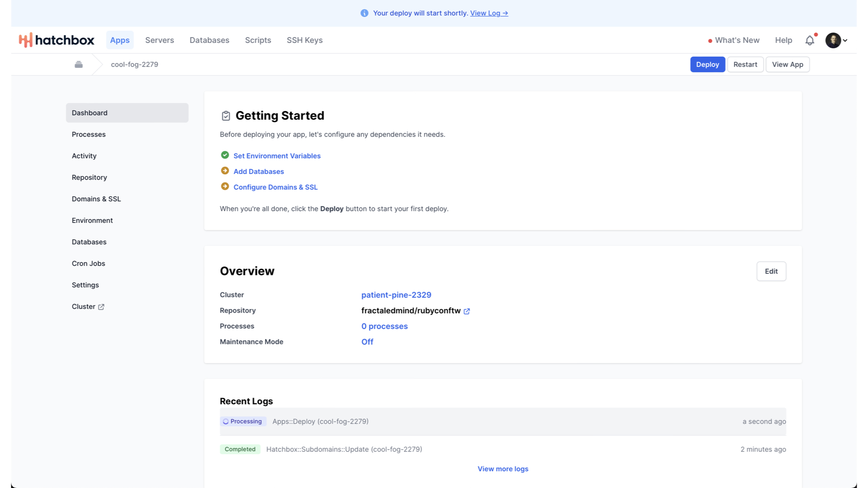The image size is (868, 488).
Task: Select Cron Jobs in the sidebar
Action: tap(88, 263)
